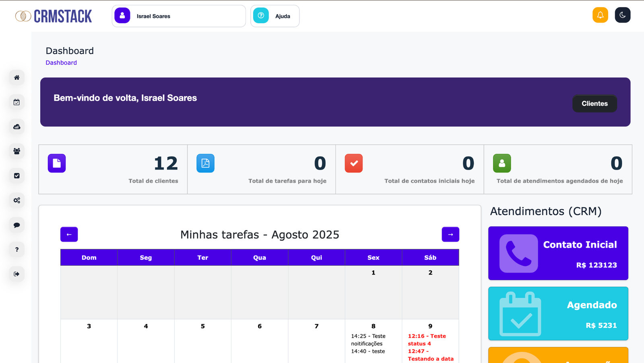
Task: Open the cyan Agendado card
Action: click(558, 314)
